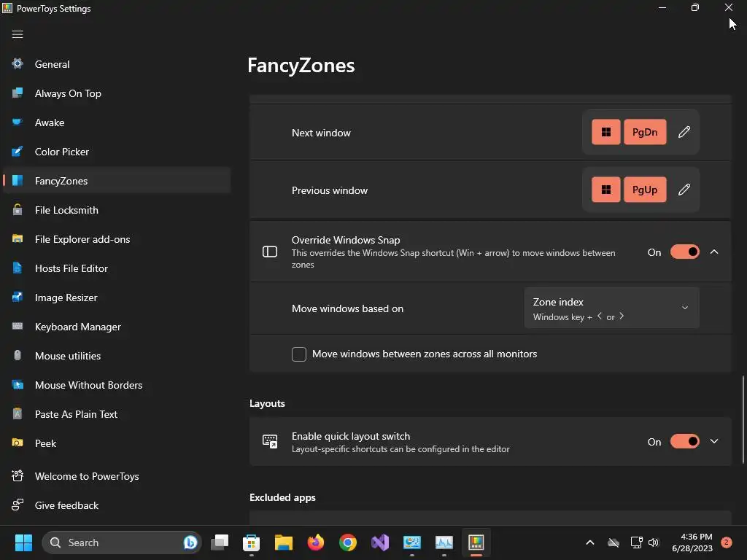Click the PgUp key button
This screenshot has width=747, height=560.
pyautogui.click(x=645, y=190)
